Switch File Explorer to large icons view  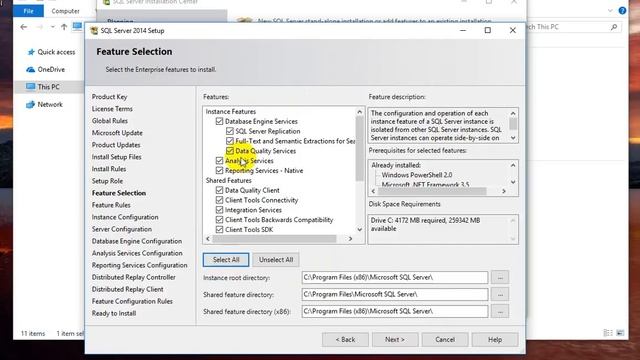[x=620, y=333]
